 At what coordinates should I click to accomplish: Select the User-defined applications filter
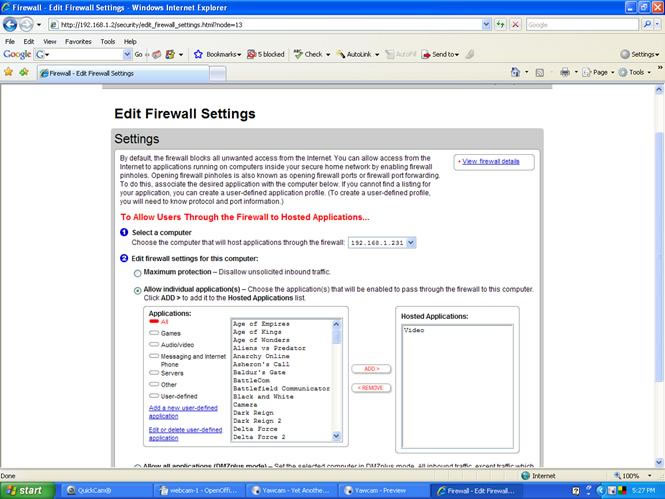(x=154, y=396)
